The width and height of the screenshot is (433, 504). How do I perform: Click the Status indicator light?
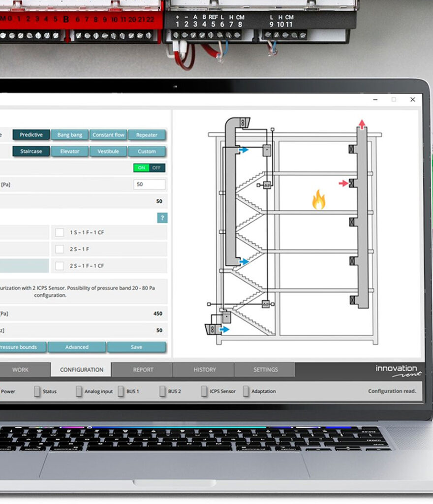click(x=37, y=391)
